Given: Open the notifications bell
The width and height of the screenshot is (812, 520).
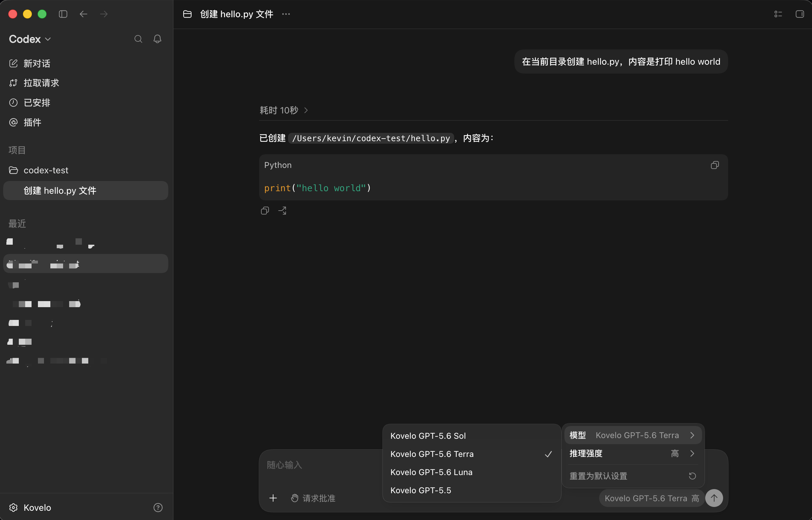Looking at the screenshot, I should [157, 39].
